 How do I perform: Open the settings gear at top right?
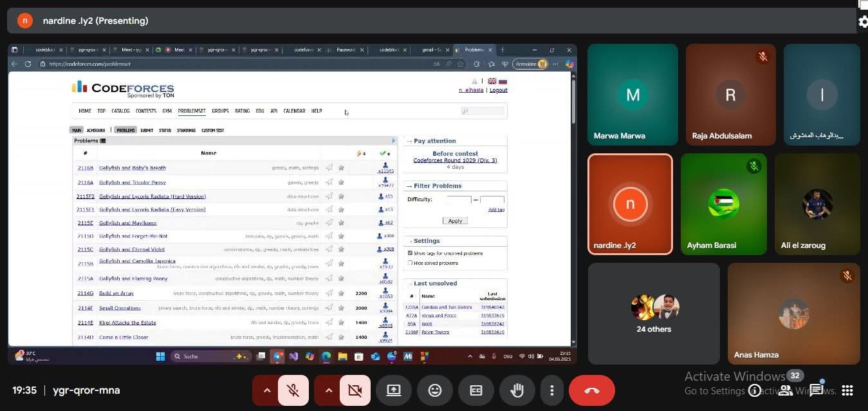863,21
